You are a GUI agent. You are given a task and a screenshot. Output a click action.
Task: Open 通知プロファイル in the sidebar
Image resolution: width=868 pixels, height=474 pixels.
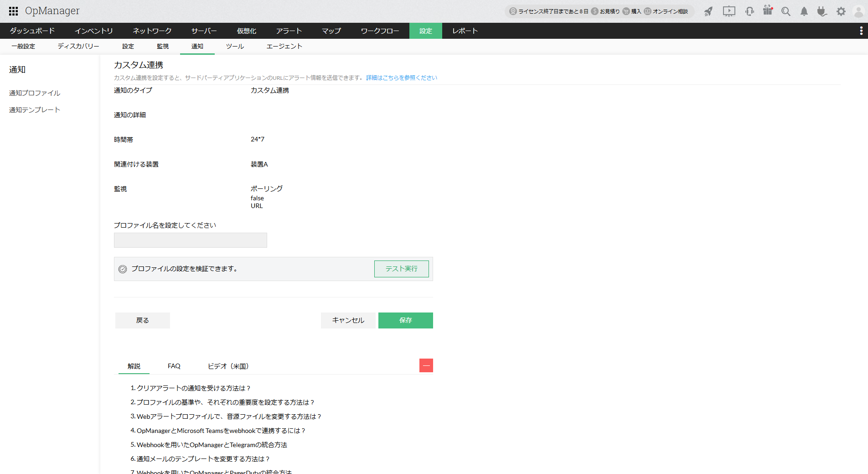pos(35,93)
